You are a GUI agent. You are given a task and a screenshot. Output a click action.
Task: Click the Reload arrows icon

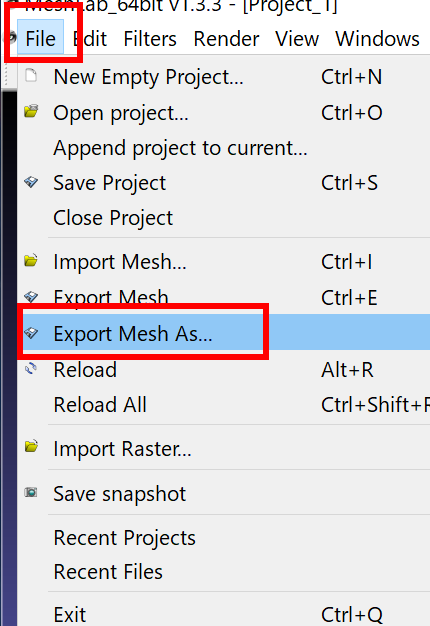31,368
